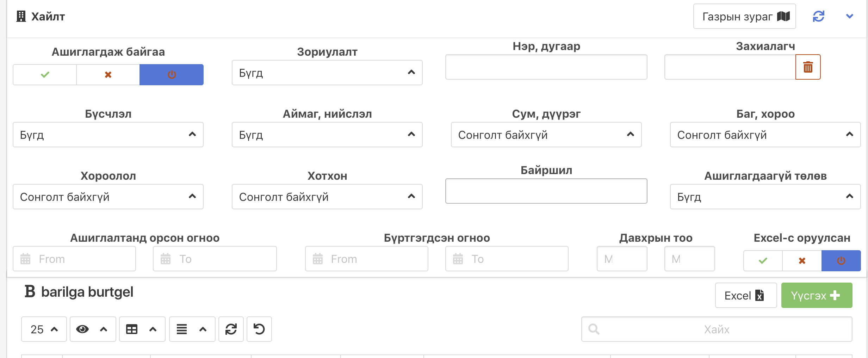Click the Ашиглалтанд орсон огноо From date field
The width and height of the screenshot is (868, 358).
[x=74, y=259]
